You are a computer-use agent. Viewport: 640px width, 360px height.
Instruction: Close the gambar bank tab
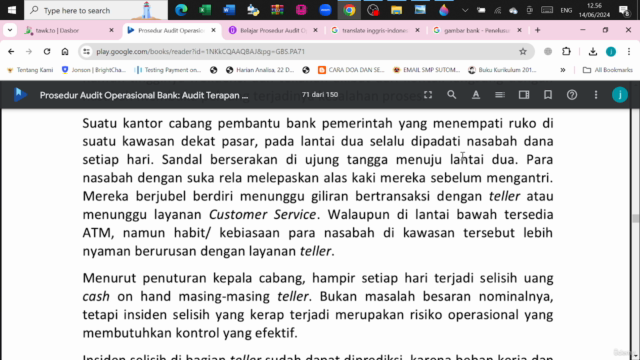(x=519, y=30)
